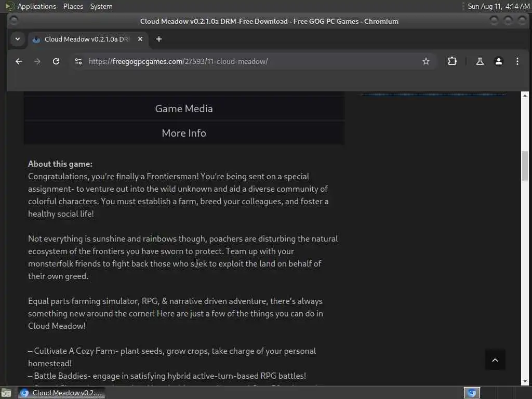Image resolution: width=532 pixels, height=399 pixels.
Task: Click the 'About this game:' heading
Action: pos(60,164)
